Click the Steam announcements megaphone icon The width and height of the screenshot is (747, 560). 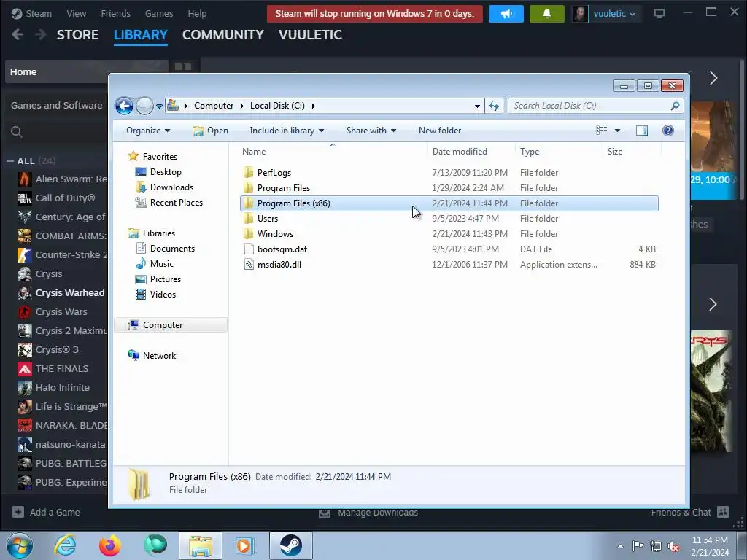506,14
